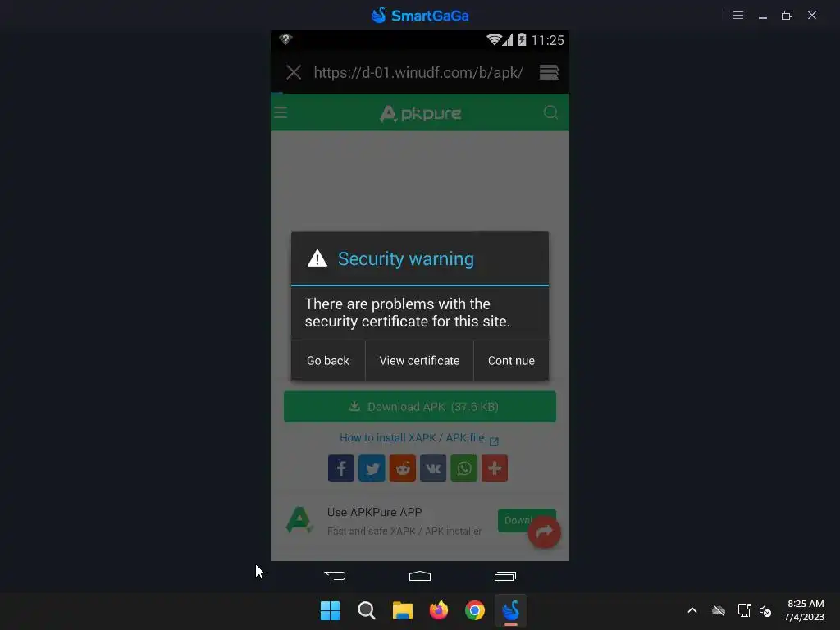Open network status tray icon
This screenshot has height=630, width=840.
tap(744, 610)
